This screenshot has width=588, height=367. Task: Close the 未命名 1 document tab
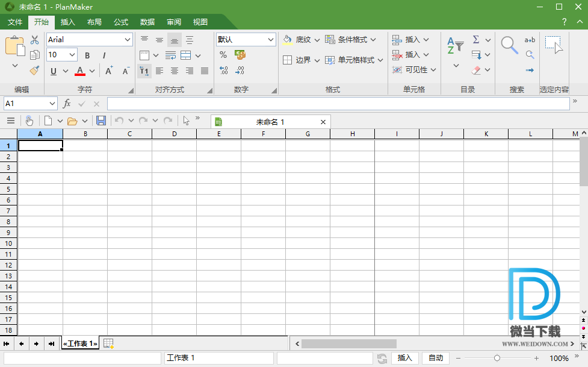(323, 122)
